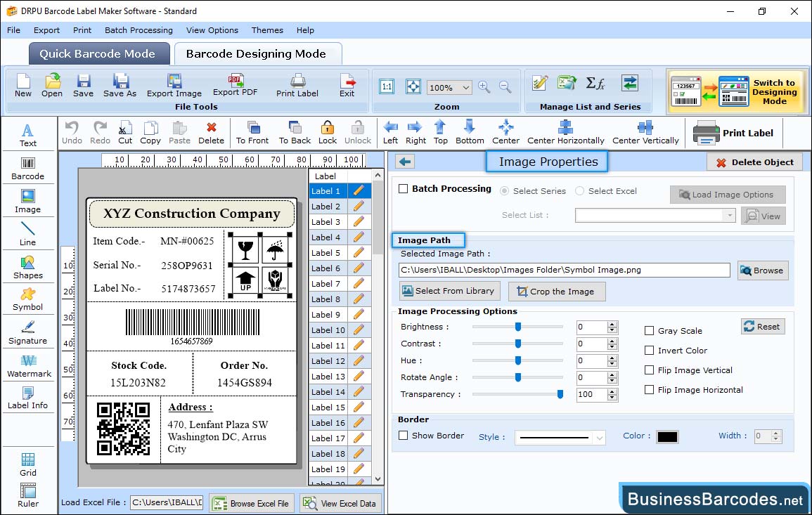Increase Brightness value with stepper
Image resolution: width=812 pixels, height=515 pixels.
(612, 324)
